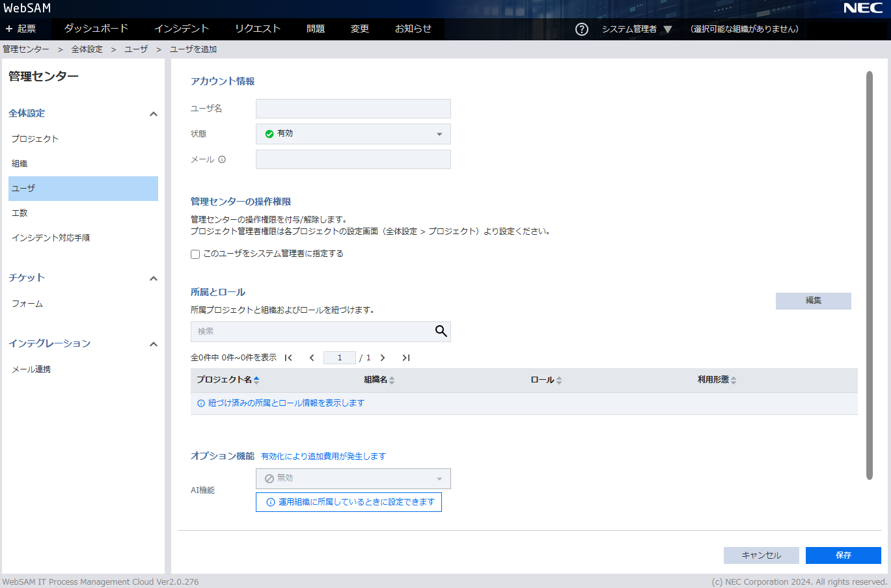This screenshot has height=588, width=891.
Task: Click the メール input field
Action: (353, 159)
